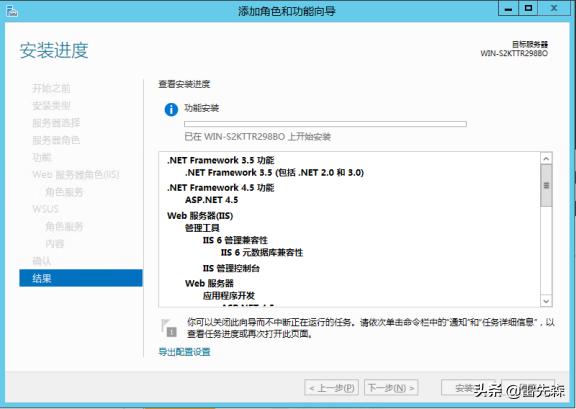Click the feature list scrollbar thumb
The height and width of the screenshot is (409, 576).
point(546,185)
